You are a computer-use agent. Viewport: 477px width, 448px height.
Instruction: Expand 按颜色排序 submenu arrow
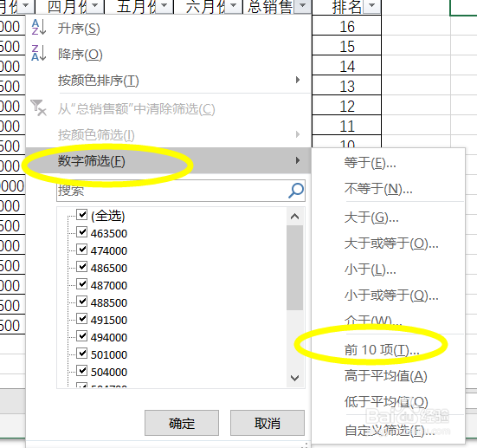(x=298, y=80)
